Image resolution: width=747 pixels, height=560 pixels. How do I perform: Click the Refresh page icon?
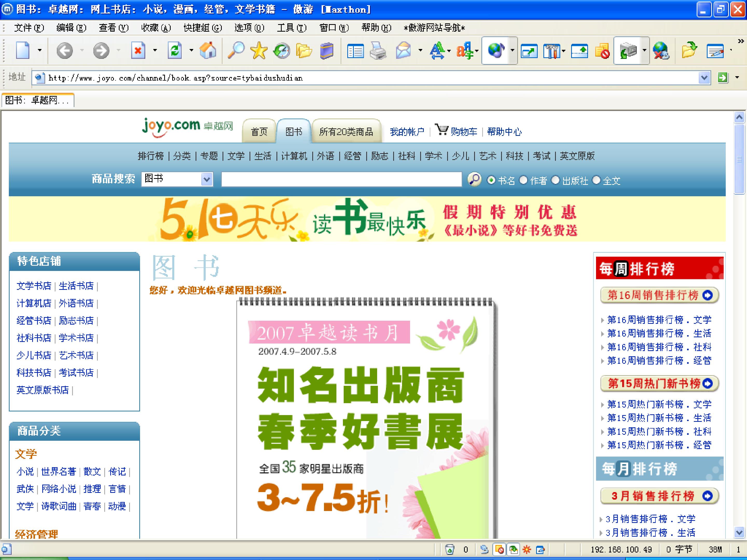[175, 51]
